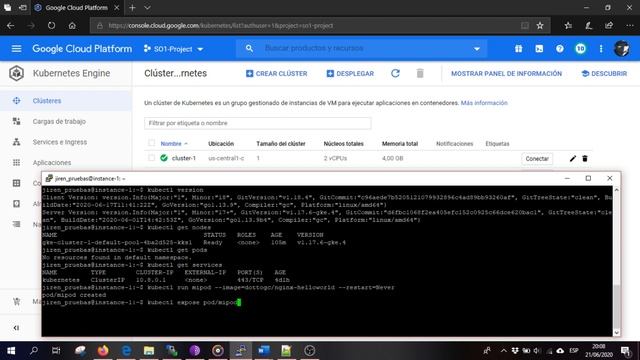
Task: Open File Explorer from the taskbar
Action: [x=149, y=350]
